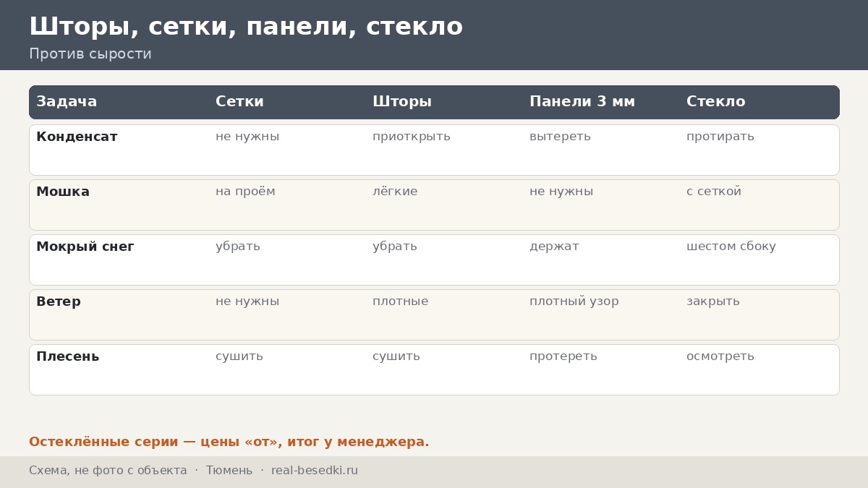Click the 'приоткрыть' cell
Image resolution: width=868 pixels, height=488 pixels.
(412, 137)
